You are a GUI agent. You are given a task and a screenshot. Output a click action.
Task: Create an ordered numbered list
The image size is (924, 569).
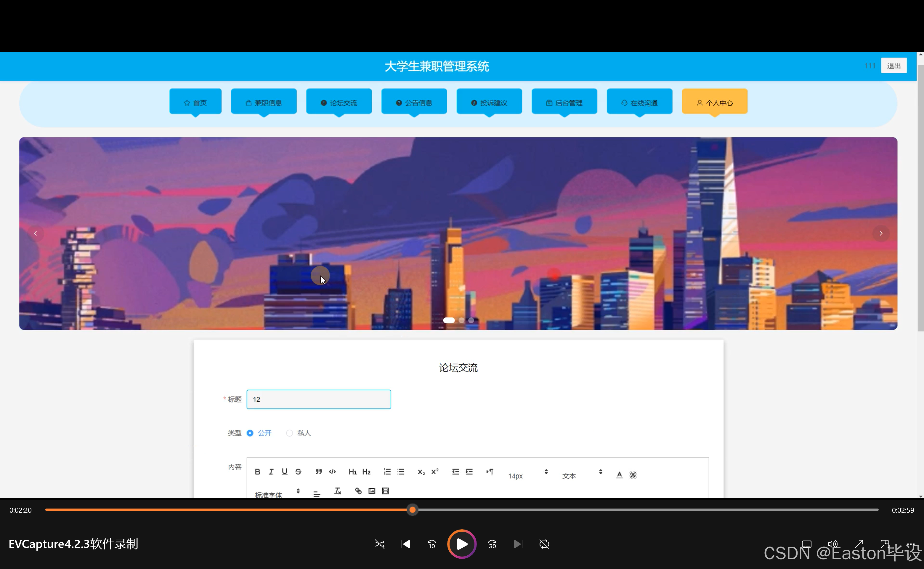click(387, 471)
